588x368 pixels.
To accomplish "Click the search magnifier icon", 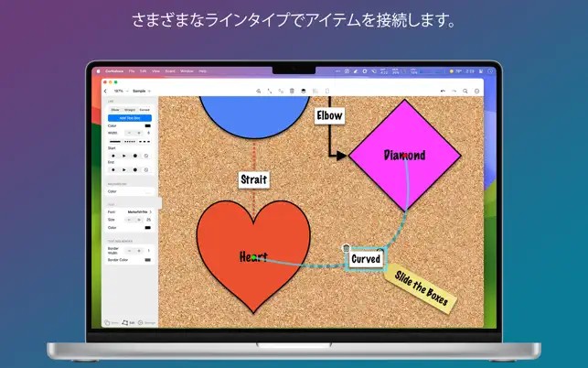I will 465,91.
